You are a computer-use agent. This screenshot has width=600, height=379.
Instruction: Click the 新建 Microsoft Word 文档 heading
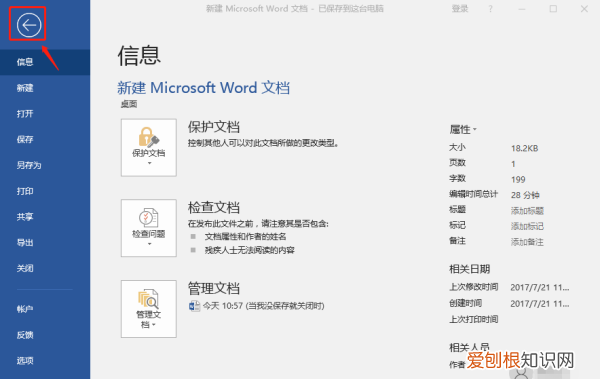203,88
